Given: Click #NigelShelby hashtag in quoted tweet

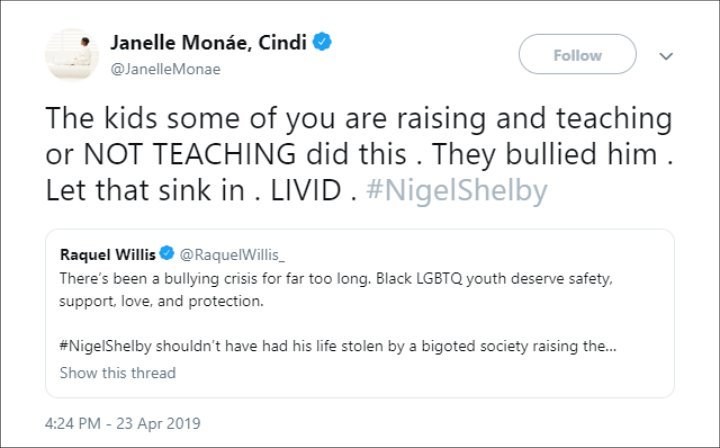Looking at the screenshot, I should (x=106, y=346).
